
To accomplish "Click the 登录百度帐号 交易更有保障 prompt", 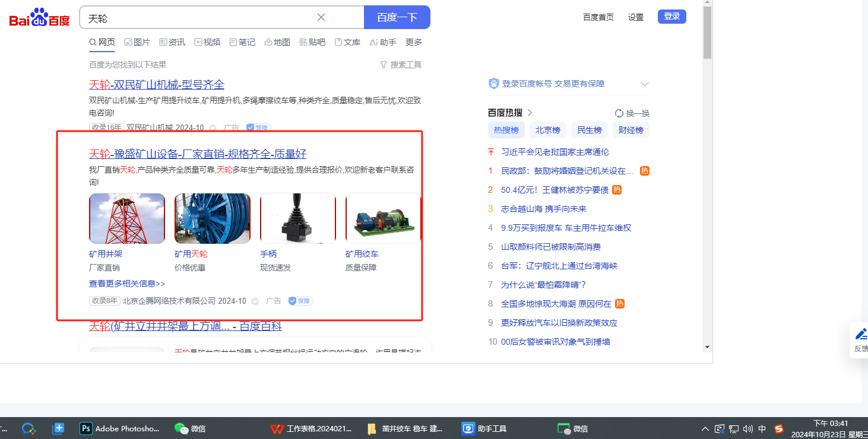I will point(553,84).
